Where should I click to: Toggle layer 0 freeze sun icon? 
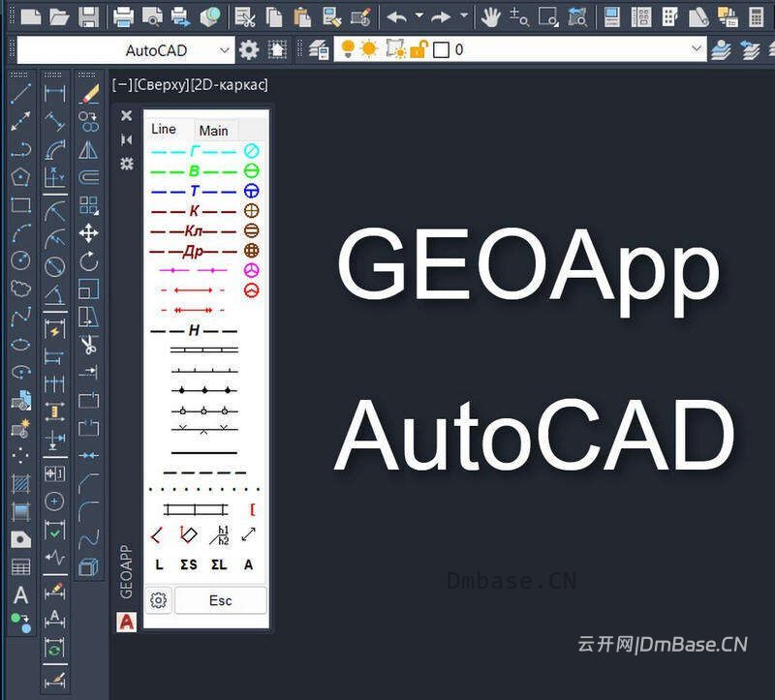(369, 49)
